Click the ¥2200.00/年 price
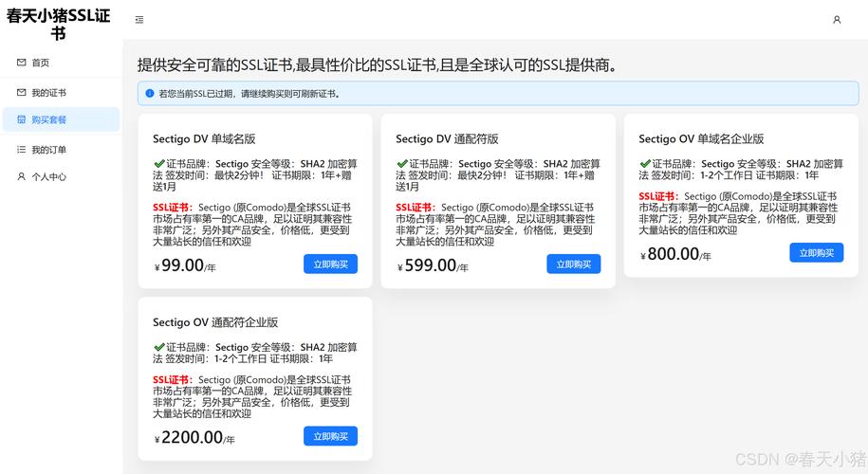Screen dimensions: 868x474 194,437
